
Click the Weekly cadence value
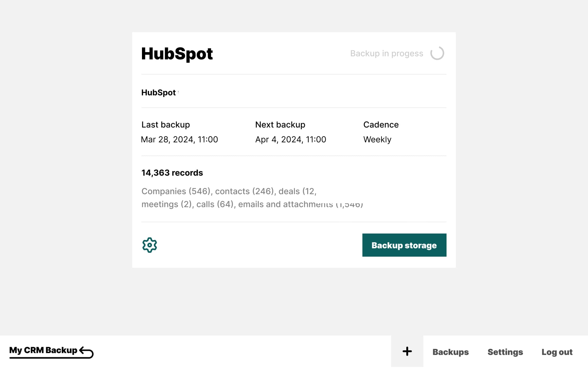coord(377,139)
